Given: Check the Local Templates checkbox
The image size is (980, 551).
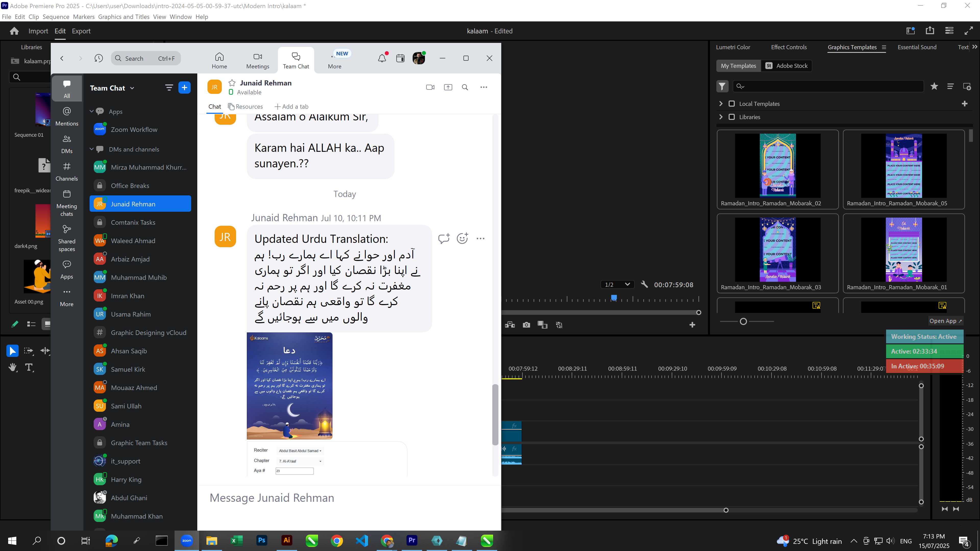Looking at the screenshot, I should coord(731,103).
